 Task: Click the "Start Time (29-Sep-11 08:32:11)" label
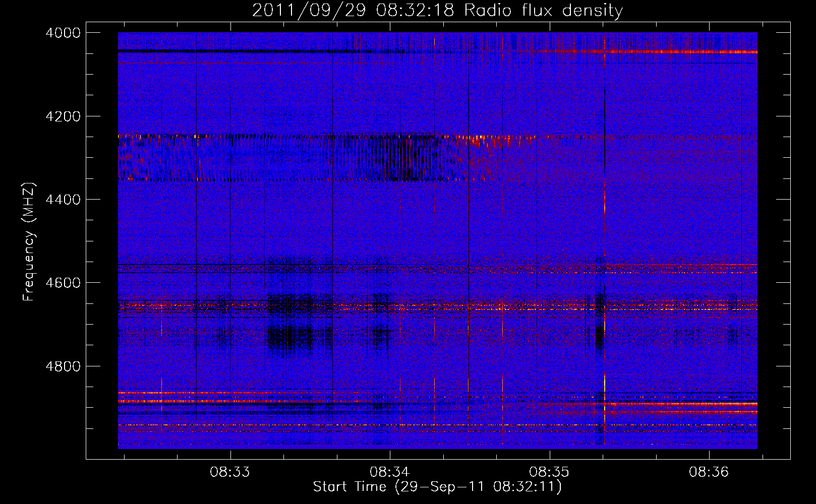[x=437, y=487]
